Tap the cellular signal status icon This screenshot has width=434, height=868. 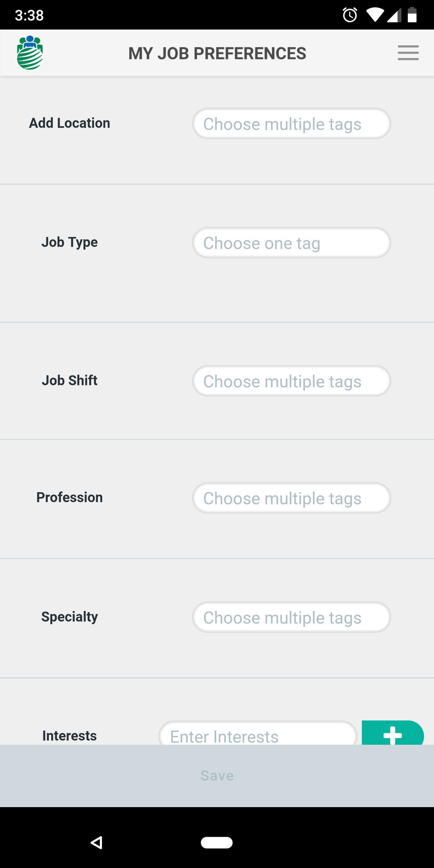pyautogui.click(x=394, y=15)
